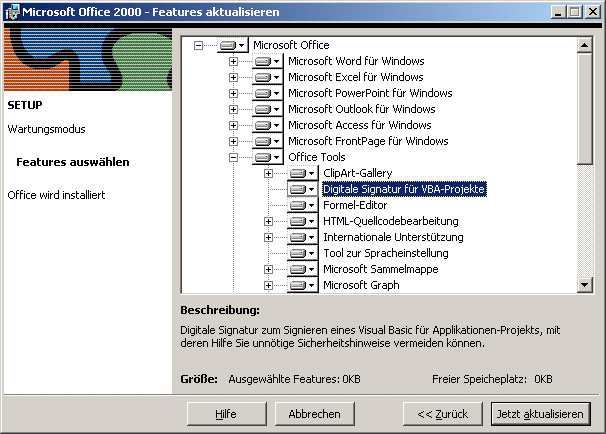606x434 pixels.
Task: Collapse the Office Tools node
Action: tap(233, 158)
